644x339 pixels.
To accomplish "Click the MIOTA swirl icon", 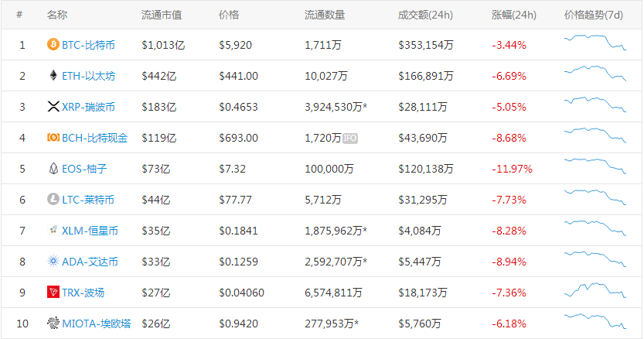I will tap(53, 323).
